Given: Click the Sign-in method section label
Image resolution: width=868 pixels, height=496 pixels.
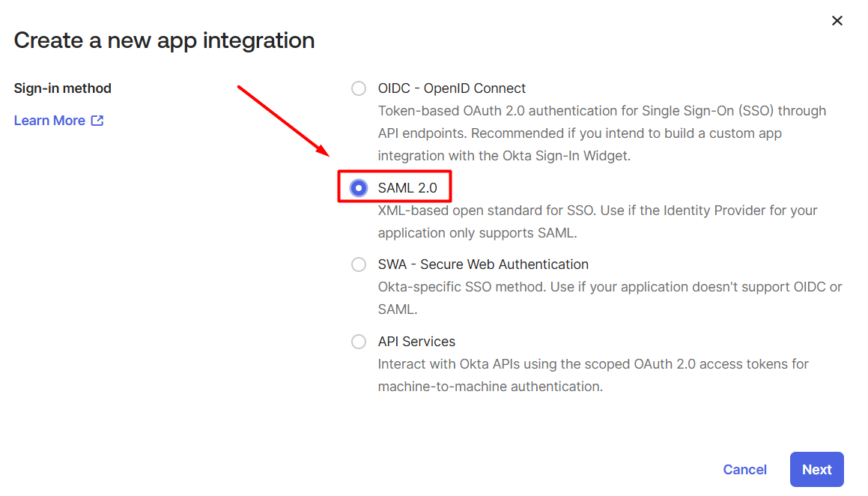Looking at the screenshot, I should point(63,88).
